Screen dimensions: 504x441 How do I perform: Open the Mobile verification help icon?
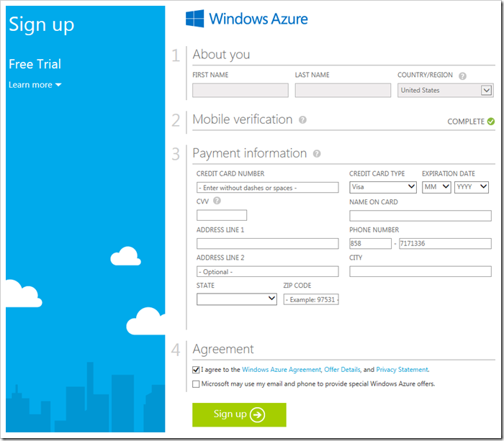coord(302,120)
